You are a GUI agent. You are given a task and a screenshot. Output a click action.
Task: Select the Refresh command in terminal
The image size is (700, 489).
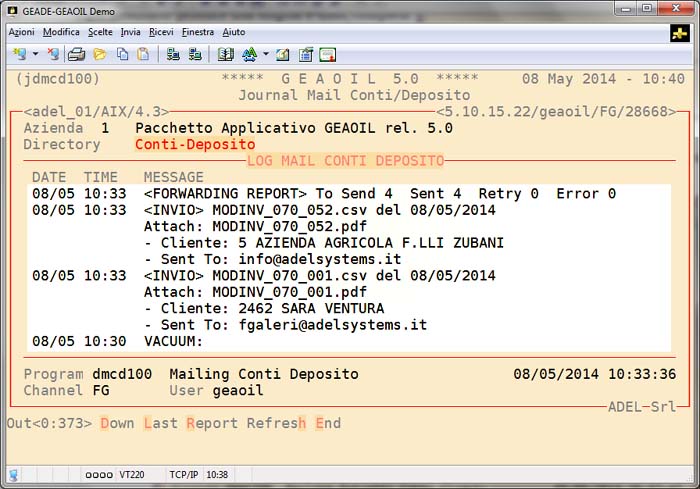[x=277, y=423]
